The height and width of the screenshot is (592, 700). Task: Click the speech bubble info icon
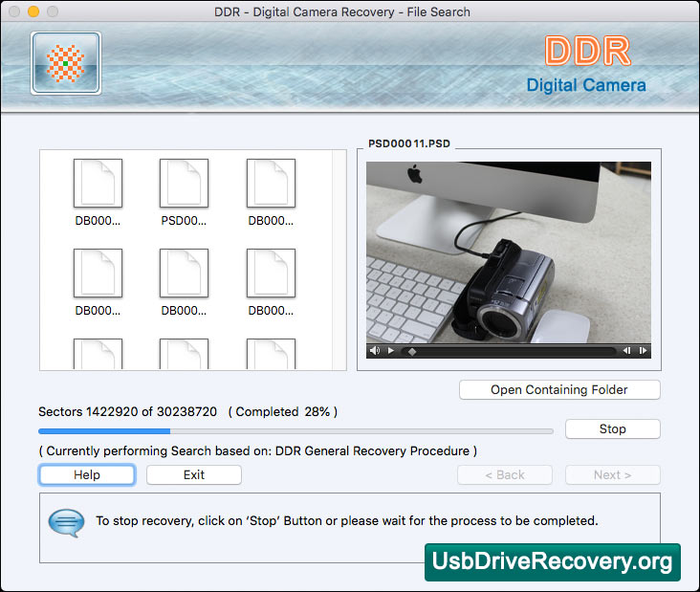coord(66,523)
